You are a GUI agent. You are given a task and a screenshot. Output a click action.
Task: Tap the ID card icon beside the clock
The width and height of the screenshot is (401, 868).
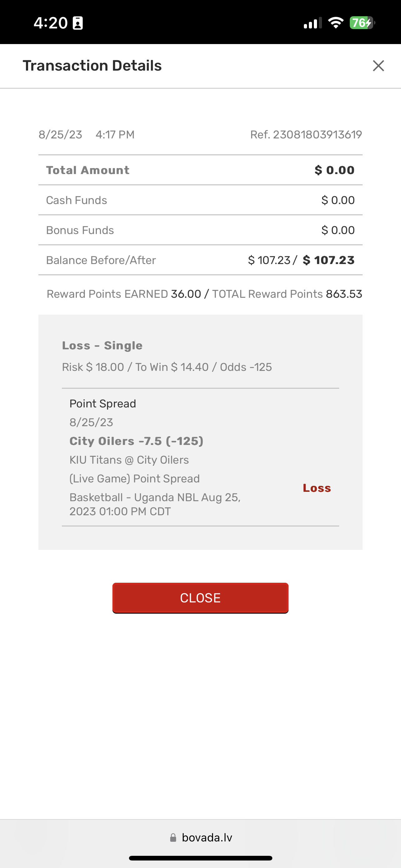point(78,23)
